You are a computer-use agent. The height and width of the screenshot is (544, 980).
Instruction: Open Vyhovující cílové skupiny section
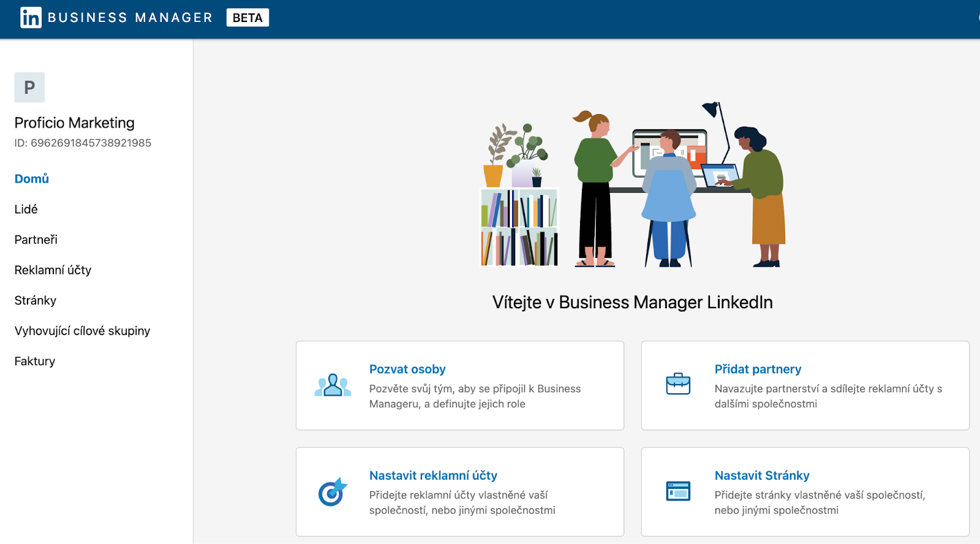tap(83, 331)
